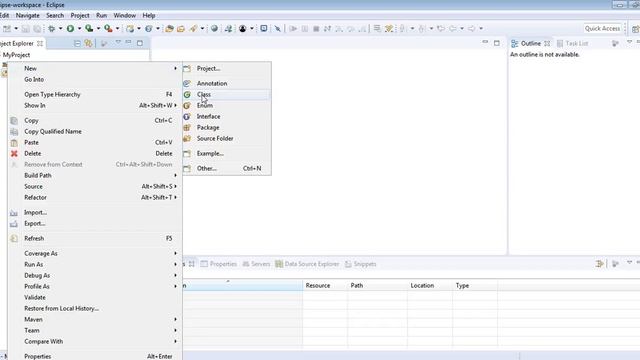Click the Debug bug toolbar icon
Screen dimensions: 640x360
51,29
